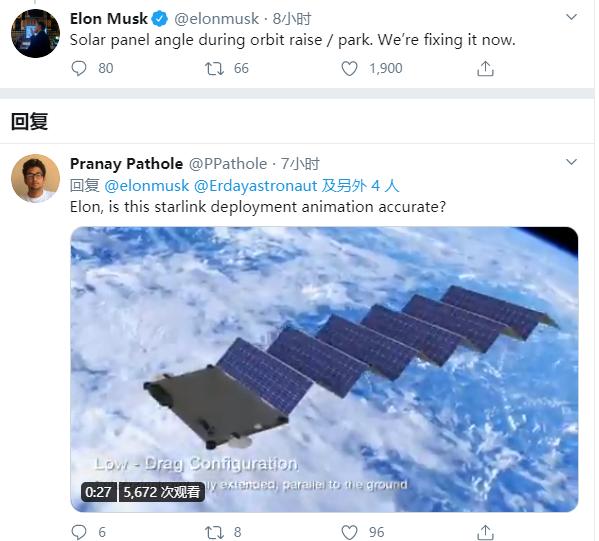Share Pranay Pathole's tweet via share icon

pos(485,532)
